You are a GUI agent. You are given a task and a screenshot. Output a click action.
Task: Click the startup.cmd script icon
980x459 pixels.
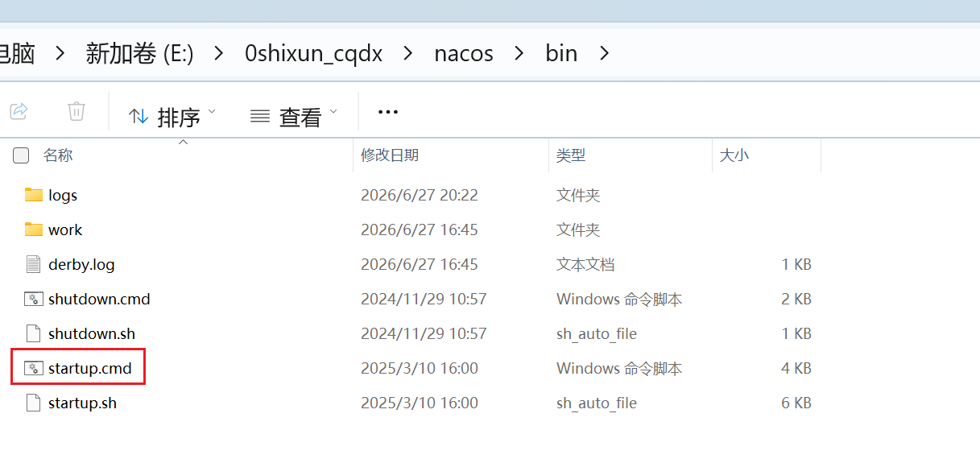click(33, 368)
